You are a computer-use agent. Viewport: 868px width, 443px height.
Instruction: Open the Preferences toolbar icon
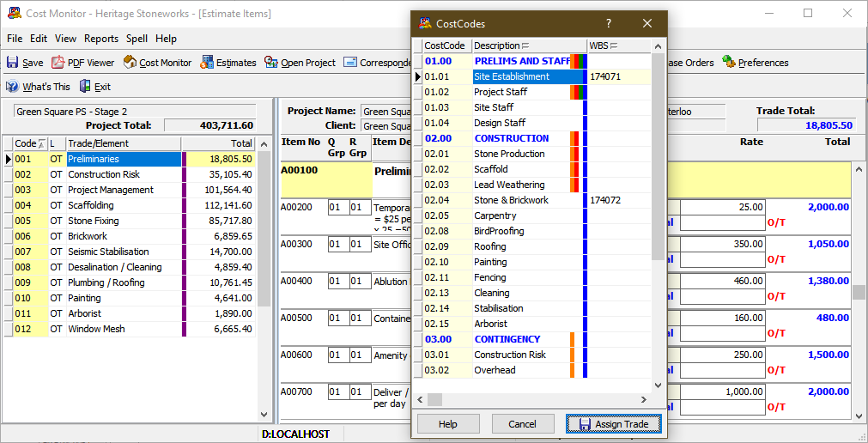(728, 63)
